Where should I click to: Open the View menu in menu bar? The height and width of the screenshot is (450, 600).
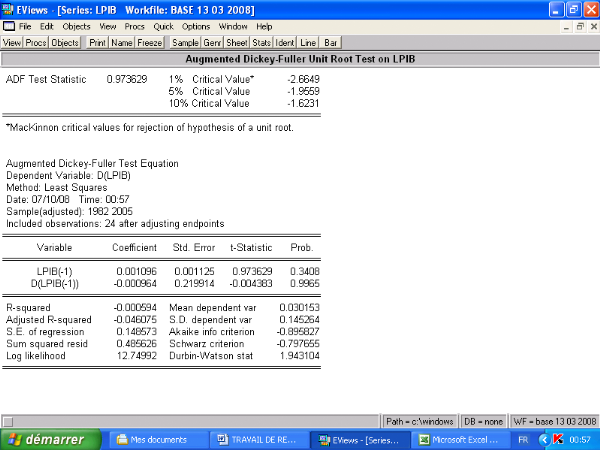108,26
